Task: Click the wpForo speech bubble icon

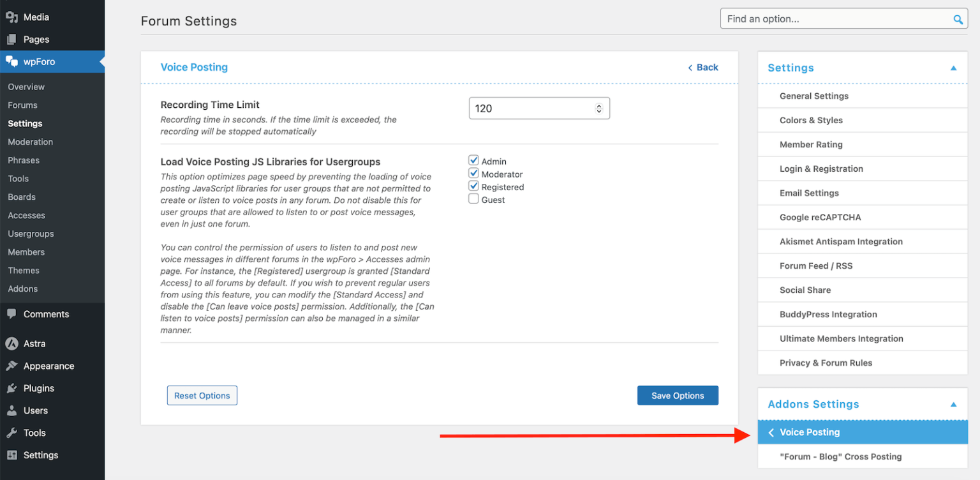Action: tap(11, 62)
